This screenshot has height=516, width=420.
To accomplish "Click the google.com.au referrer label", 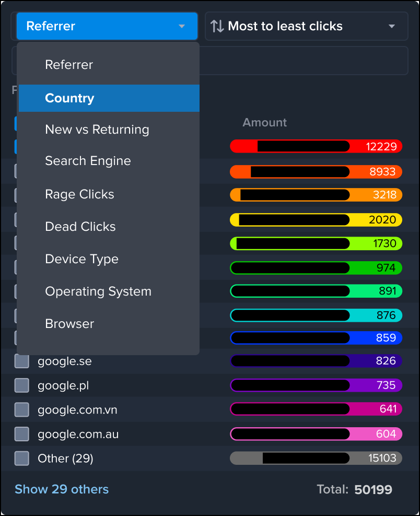I will click(x=78, y=435).
